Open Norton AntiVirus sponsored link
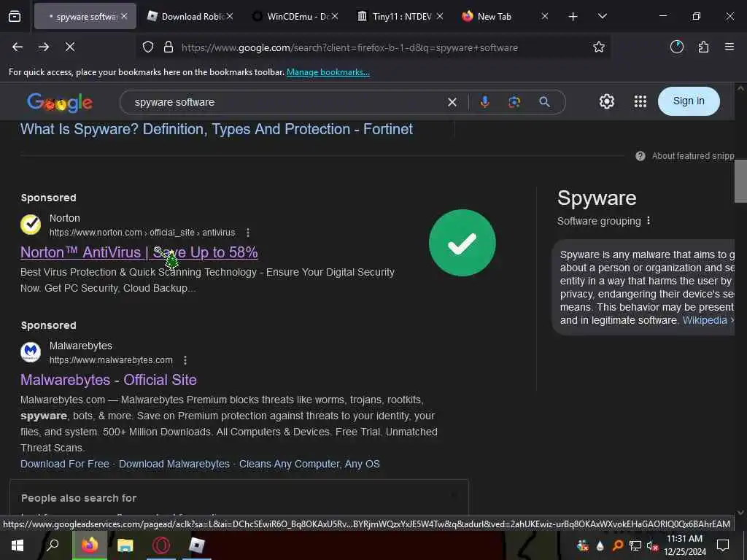This screenshot has width=747, height=560. pyautogui.click(x=139, y=252)
